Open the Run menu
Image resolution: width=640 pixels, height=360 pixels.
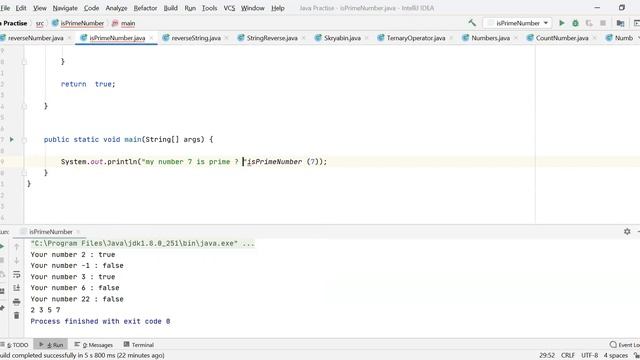(x=190, y=8)
